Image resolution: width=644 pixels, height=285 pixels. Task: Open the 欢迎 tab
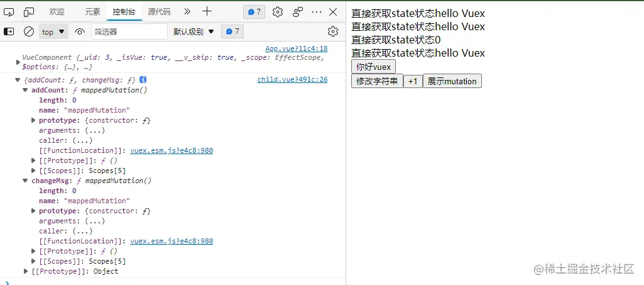(x=57, y=12)
